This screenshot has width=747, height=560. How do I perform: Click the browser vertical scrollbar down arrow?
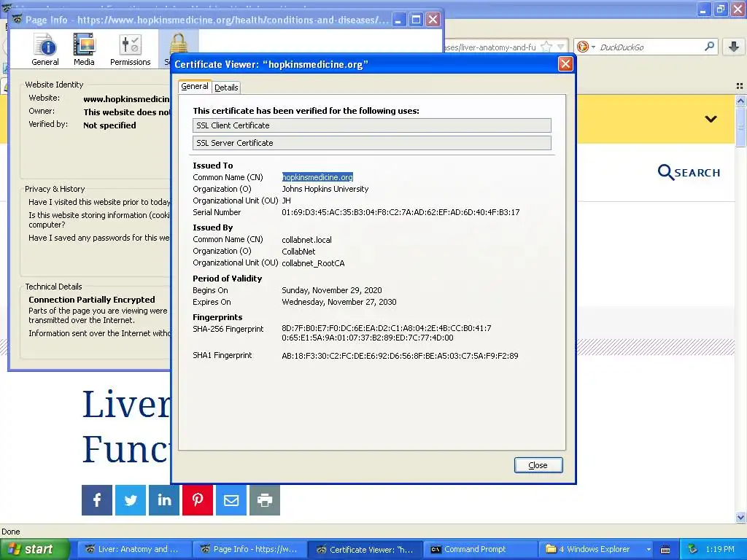pos(740,517)
